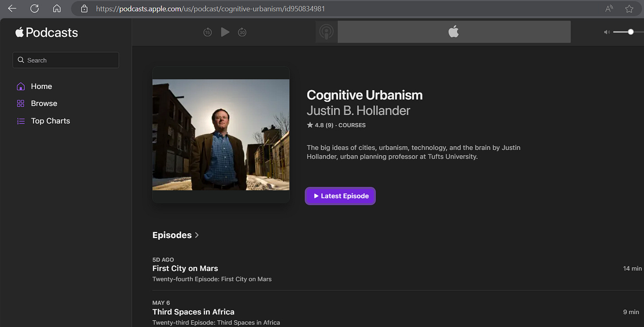This screenshot has width=644, height=327.
Task: Click the 9 min duration text
Action: click(631, 312)
